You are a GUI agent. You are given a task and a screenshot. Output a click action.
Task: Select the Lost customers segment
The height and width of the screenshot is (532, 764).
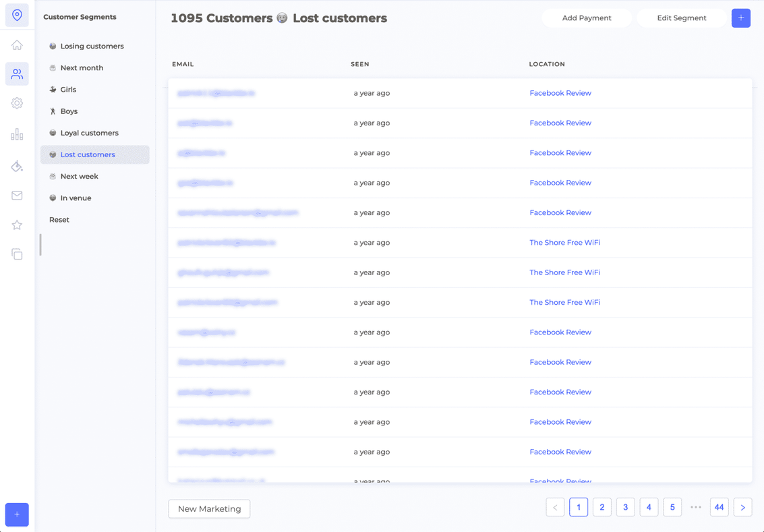pyautogui.click(x=95, y=154)
